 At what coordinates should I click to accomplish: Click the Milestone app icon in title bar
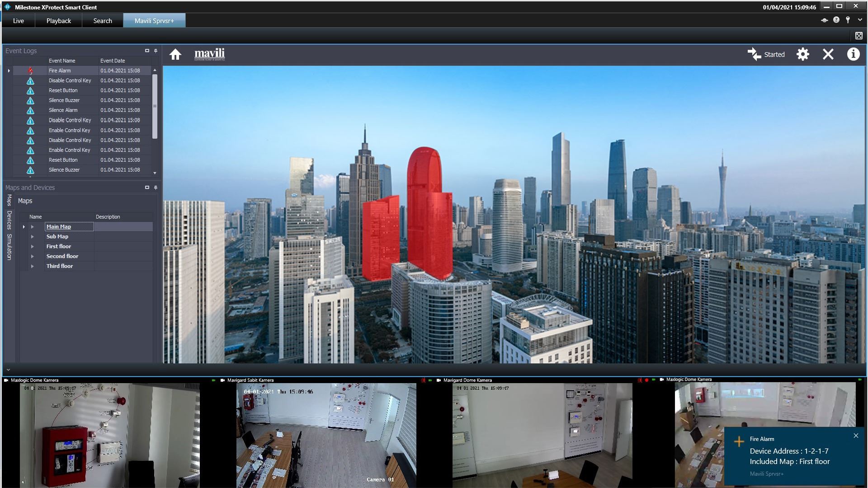point(7,7)
